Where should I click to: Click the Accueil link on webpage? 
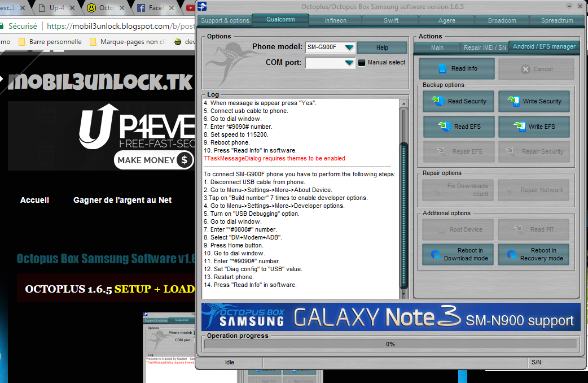[x=34, y=200]
